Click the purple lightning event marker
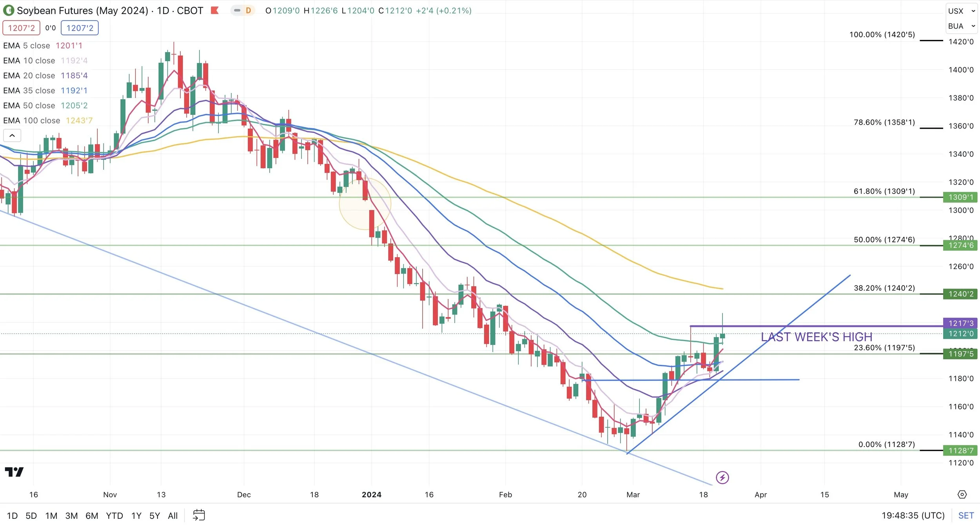The height and width of the screenshot is (525, 980). click(722, 478)
